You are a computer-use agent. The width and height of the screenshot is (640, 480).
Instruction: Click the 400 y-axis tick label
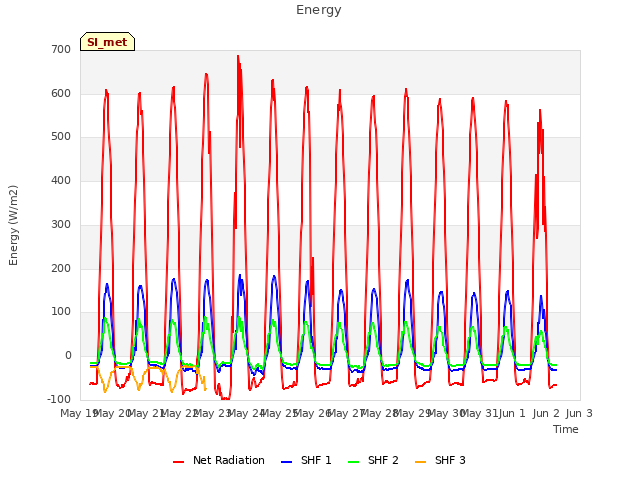[x=61, y=180]
